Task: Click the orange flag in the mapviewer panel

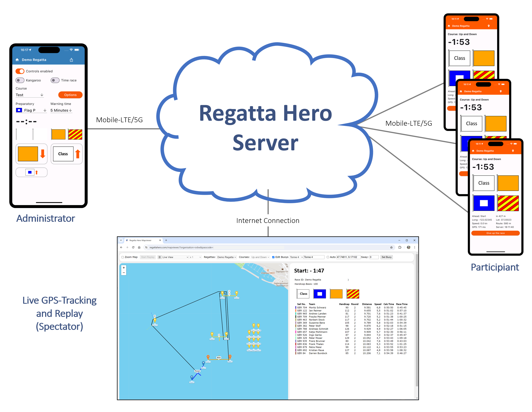Action: point(336,294)
